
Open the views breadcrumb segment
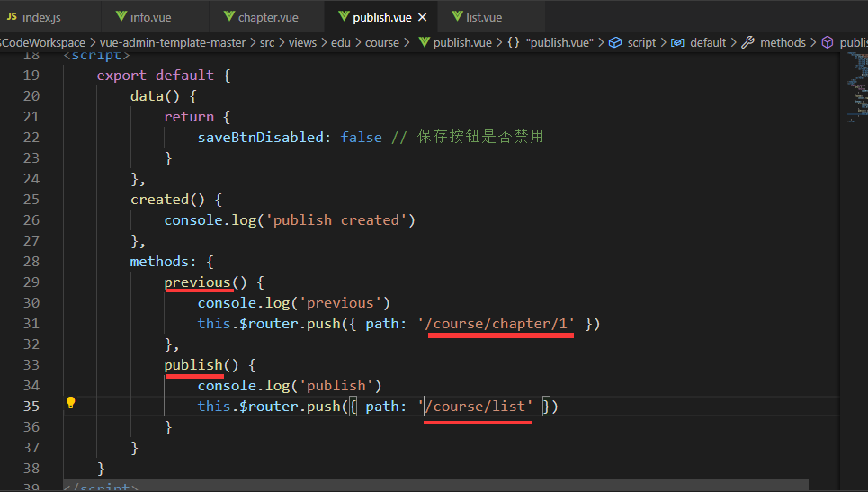pyautogui.click(x=302, y=42)
